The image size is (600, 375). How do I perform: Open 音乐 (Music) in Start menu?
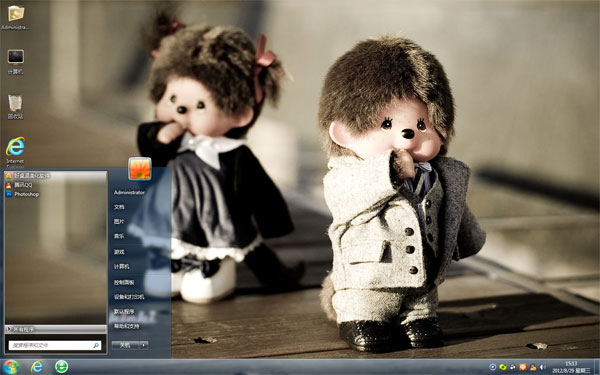point(119,236)
